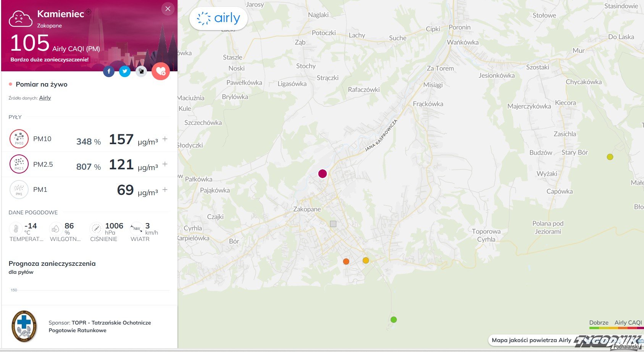Click the PM1 particle icon

pos(19,190)
